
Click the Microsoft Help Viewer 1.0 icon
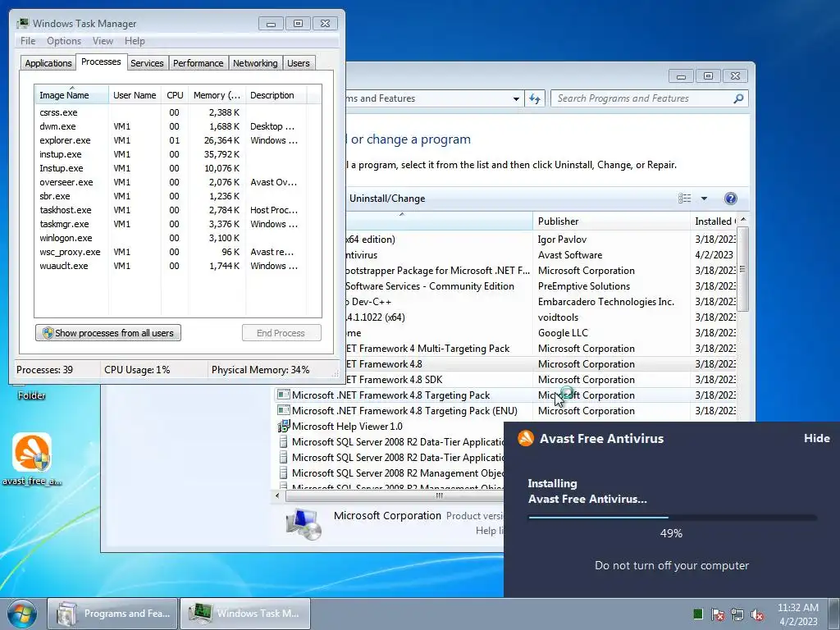(283, 427)
